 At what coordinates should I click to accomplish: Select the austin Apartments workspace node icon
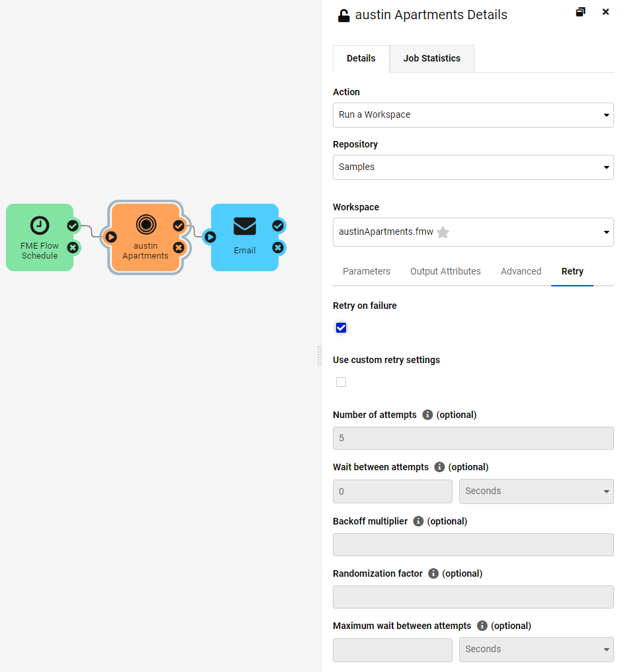[146, 225]
